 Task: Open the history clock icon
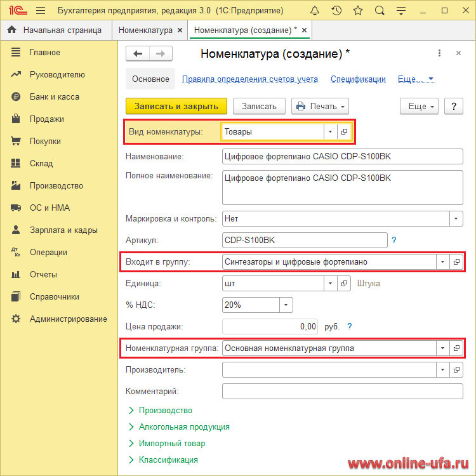336,11
